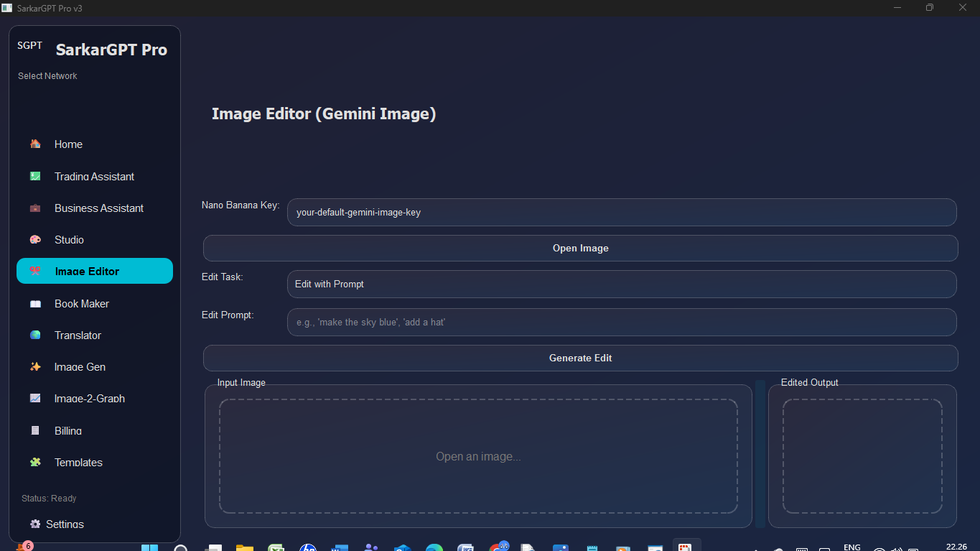Click the 'Image Editor (Gemini Image)' heading
Viewport: 980px width, 551px height.
pos(324,114)
